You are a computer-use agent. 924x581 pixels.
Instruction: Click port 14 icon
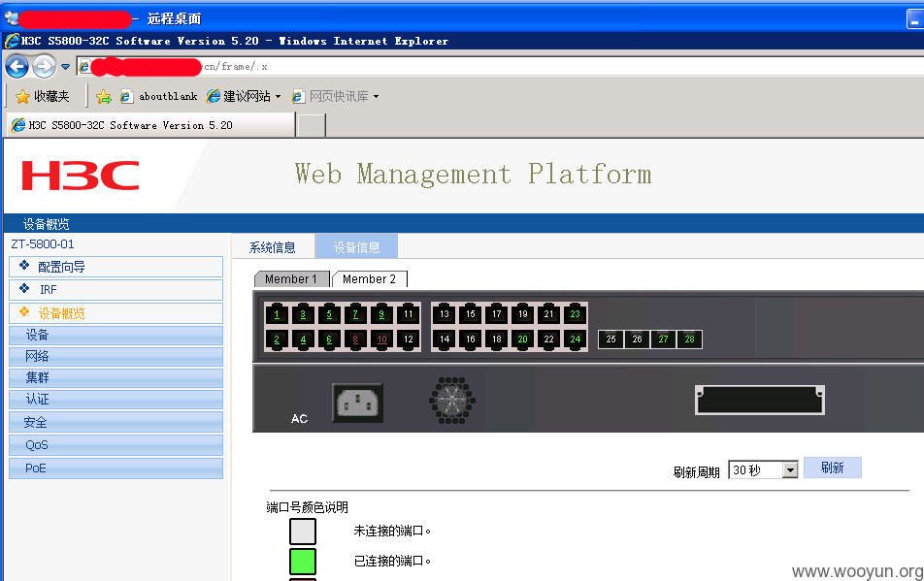tap(445, 339)
